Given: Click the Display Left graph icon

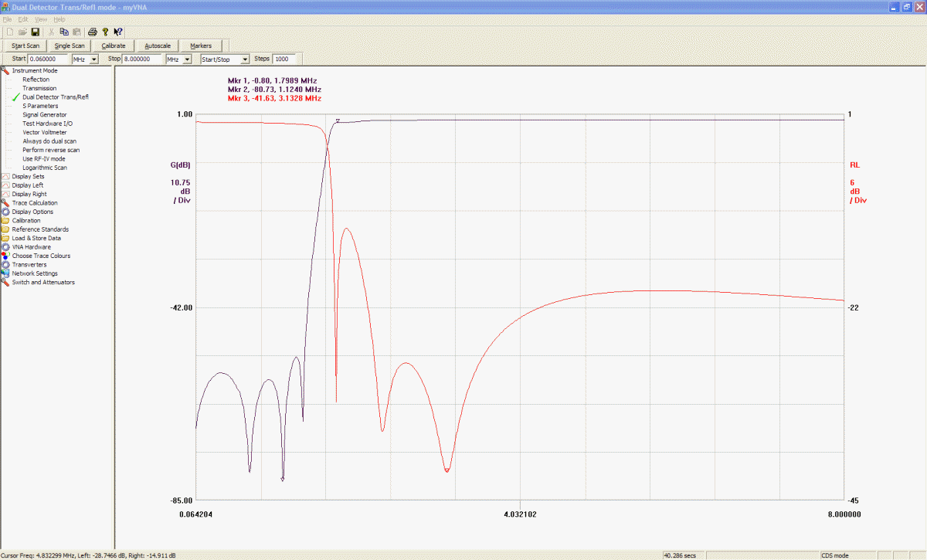Looking at the screenshot, I should coord(5,185).
